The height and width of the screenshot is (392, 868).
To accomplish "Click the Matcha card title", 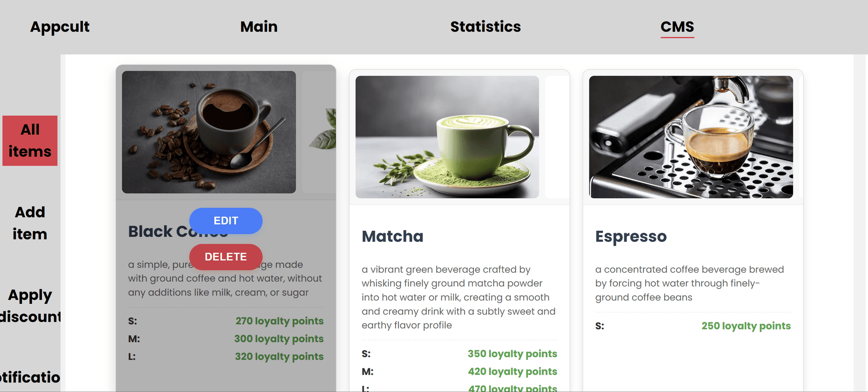I will click(392, 236).
